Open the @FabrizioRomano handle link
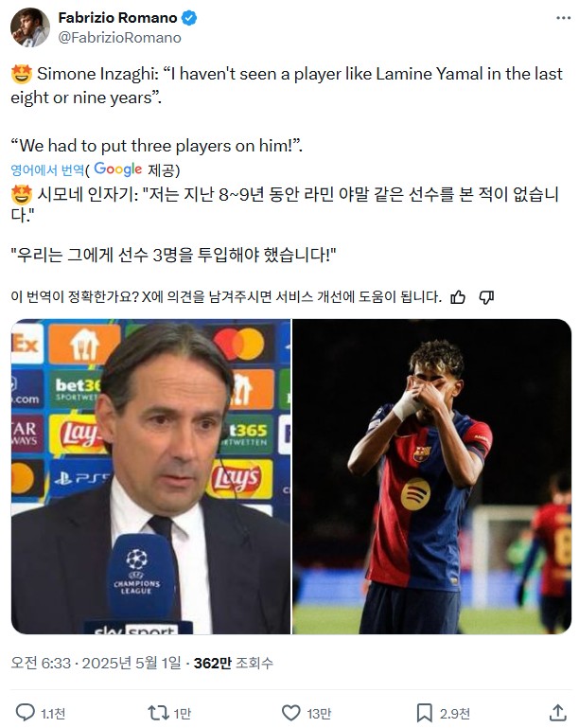Image resolution: width=579 pixels, height=728 pixels. (x=119, y=38)
